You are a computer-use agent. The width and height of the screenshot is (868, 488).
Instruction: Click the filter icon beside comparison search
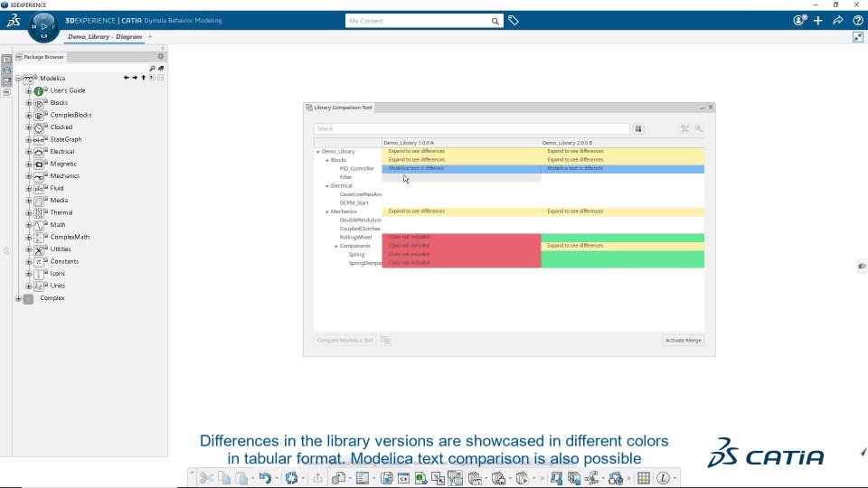tap(639, 129)
